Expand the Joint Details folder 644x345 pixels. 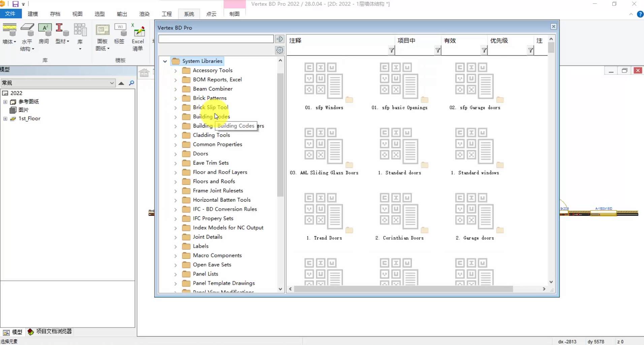175,237
